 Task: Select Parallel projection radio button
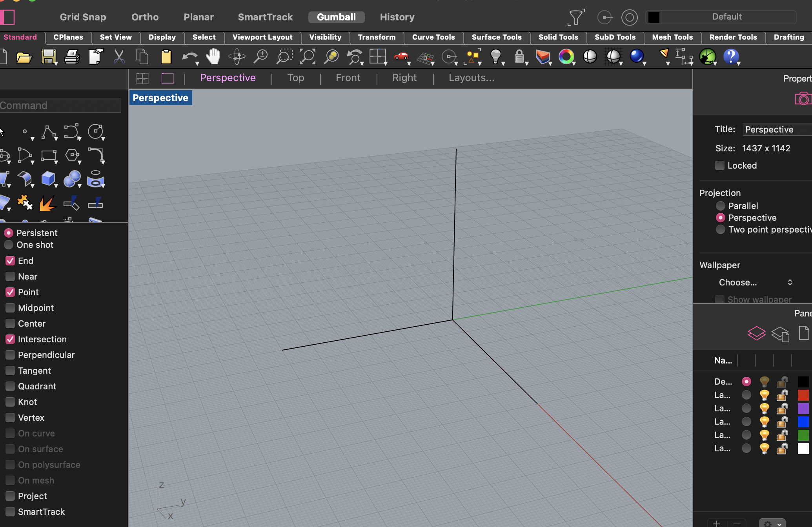[721, 206]
